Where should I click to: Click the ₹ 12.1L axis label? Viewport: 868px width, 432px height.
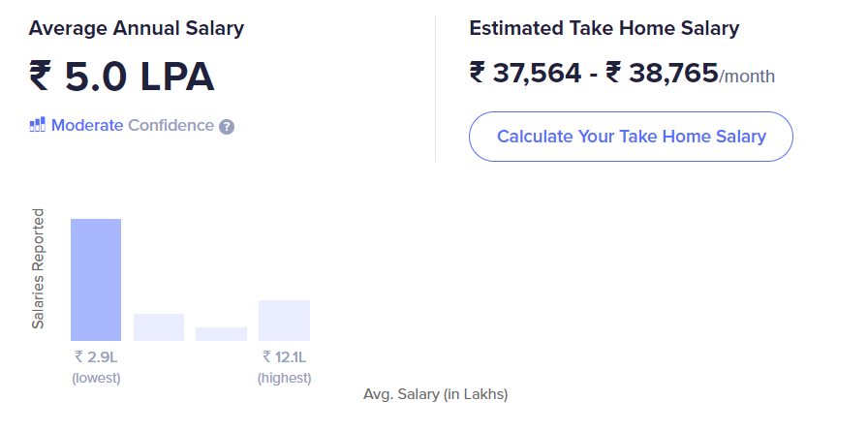[284, 357]
